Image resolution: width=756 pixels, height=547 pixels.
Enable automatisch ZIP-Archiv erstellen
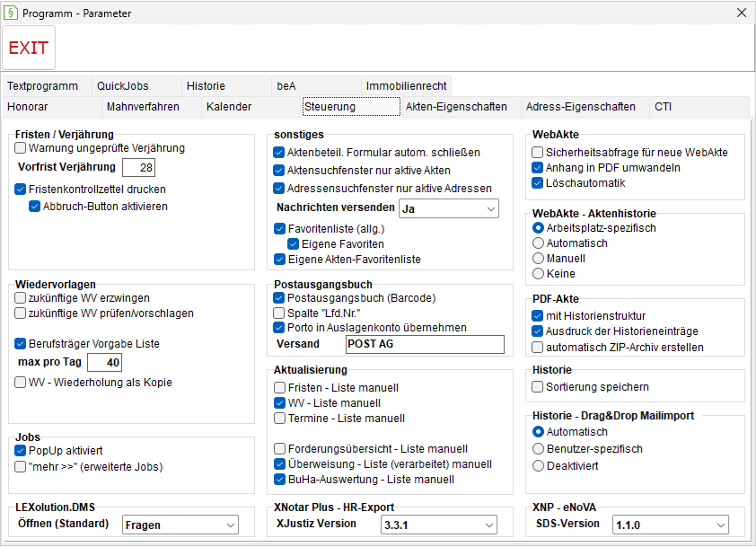(537, 347)
